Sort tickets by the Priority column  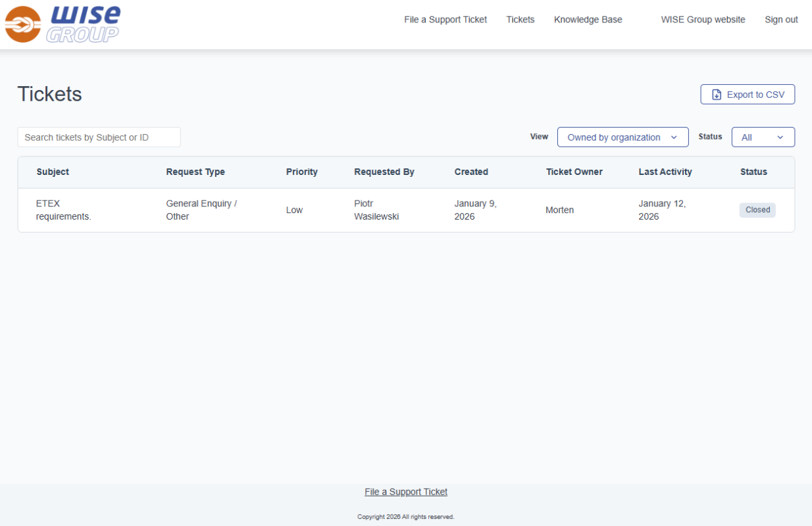point(301,172)
